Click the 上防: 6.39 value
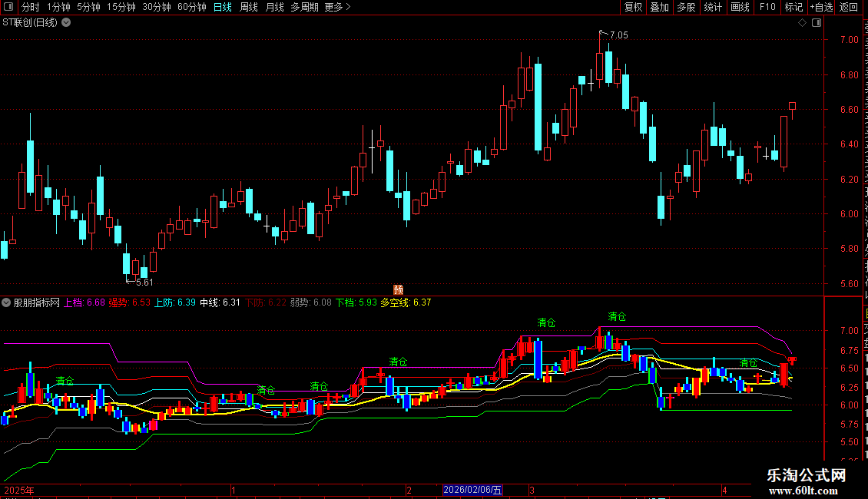This screenshot has width=868, height=499. tap(175, 302)
